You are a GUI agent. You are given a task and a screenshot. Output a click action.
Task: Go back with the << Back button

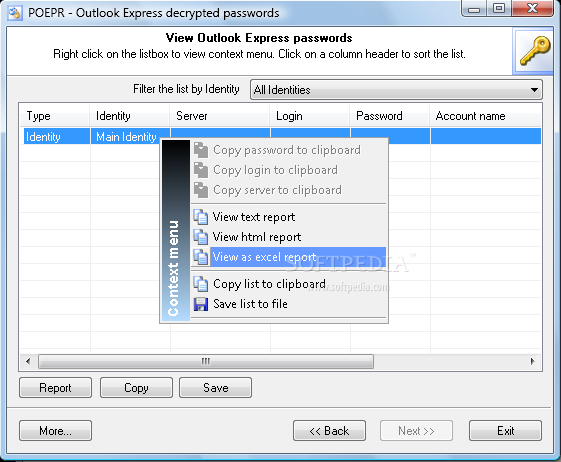click(330, 431)
